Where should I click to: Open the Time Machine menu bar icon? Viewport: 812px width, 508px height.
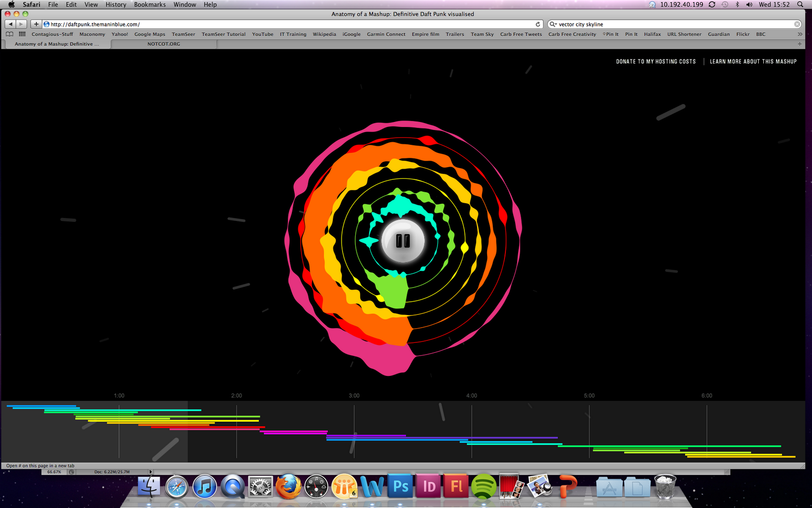pyautogui.click(x=725, y=5)
